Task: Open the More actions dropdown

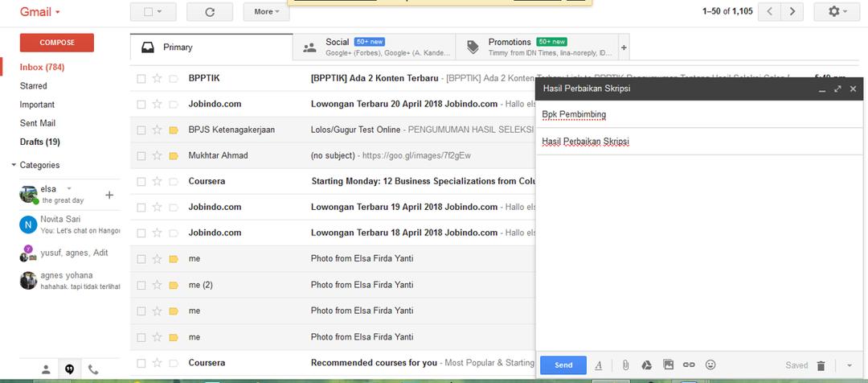Action: coord(266,11)
